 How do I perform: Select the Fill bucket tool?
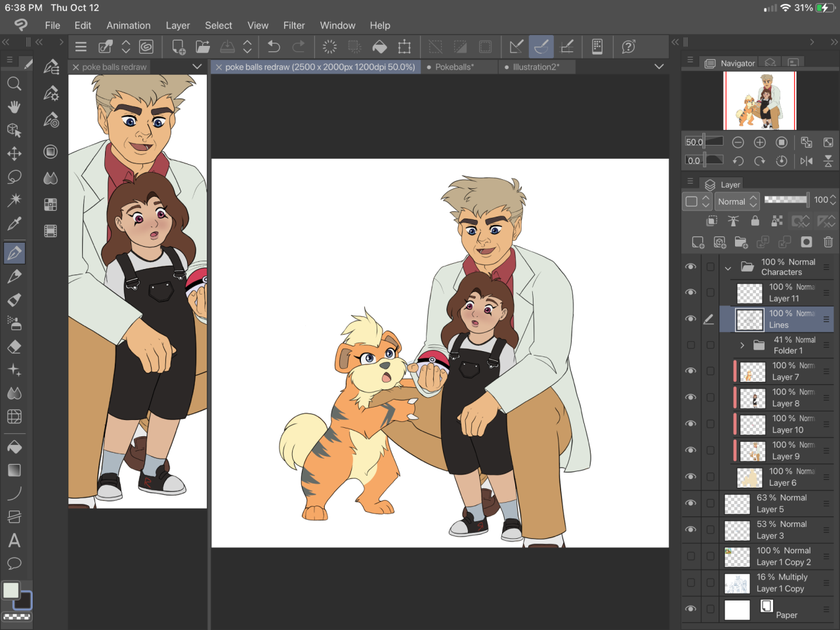pyautogui.click(x=14, y=447)
